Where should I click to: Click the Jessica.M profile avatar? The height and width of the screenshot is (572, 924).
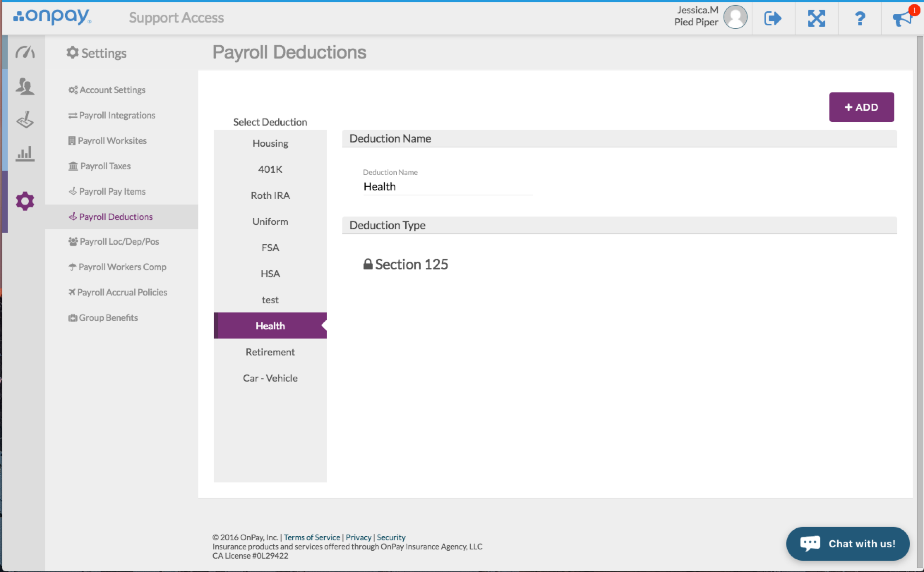(735, 17)
